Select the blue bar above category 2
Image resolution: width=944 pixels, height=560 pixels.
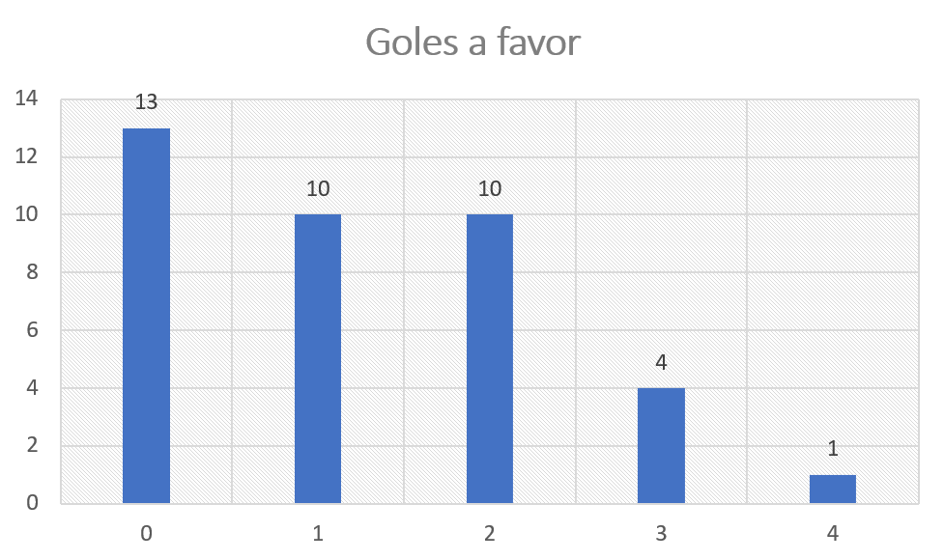[490, 358]
